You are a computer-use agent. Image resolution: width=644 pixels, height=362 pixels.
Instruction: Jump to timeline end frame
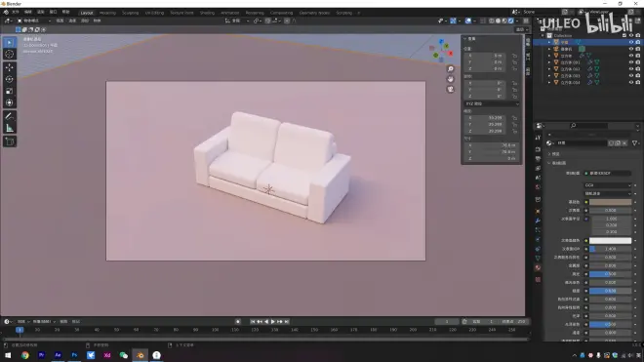[x=287, y=322]
